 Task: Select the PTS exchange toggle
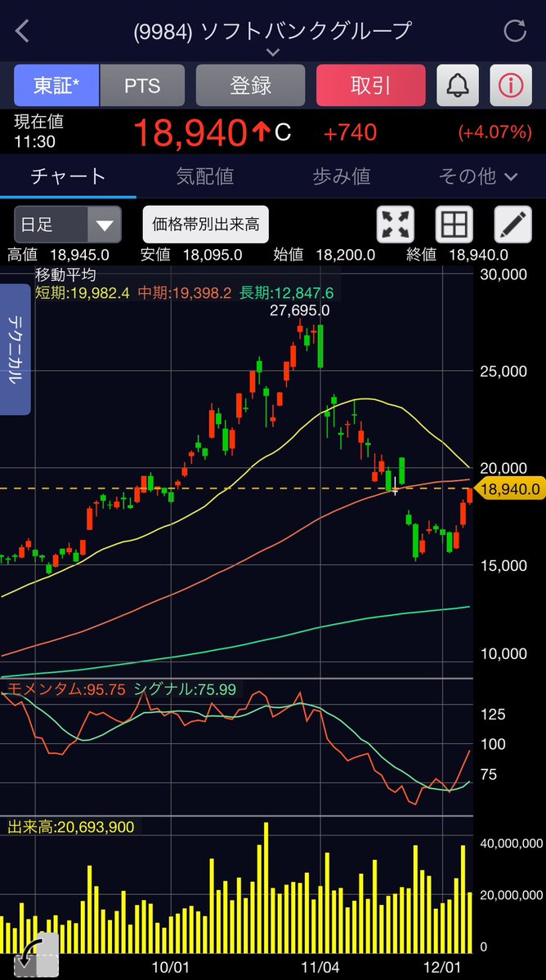click(x=142, y=86)
